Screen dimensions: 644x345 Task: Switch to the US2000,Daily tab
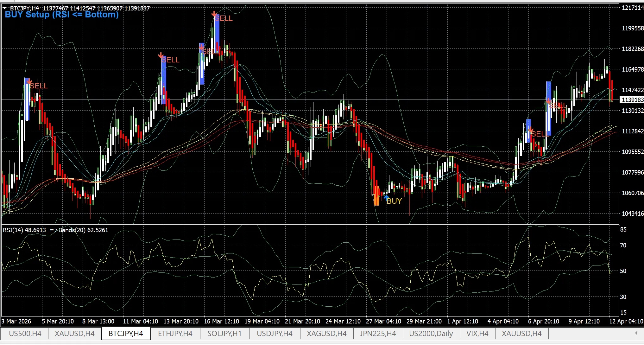431,334
